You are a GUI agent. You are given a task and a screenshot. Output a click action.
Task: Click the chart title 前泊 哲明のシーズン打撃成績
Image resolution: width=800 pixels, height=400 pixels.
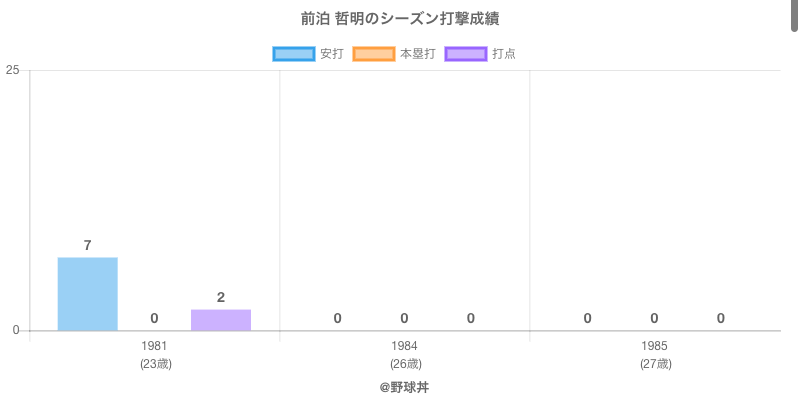(x=400, y=19)
